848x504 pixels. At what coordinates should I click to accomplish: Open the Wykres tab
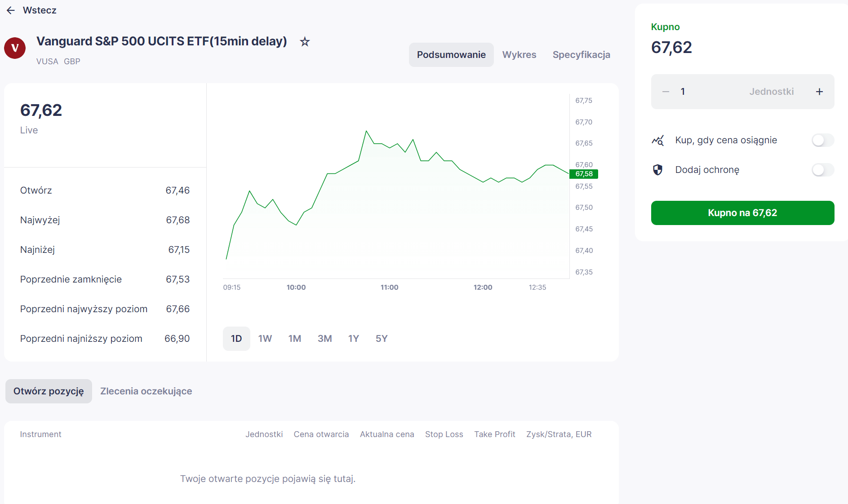point(519,55)
